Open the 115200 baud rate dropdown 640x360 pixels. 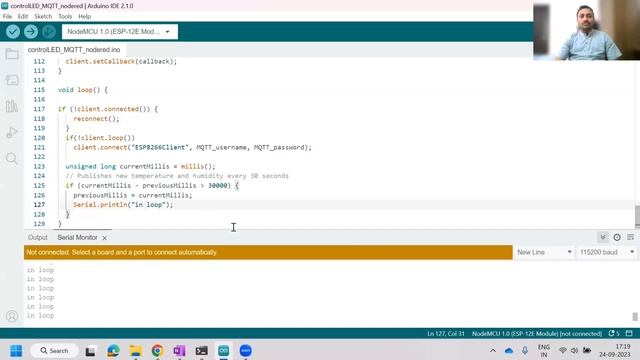[607, 252]
